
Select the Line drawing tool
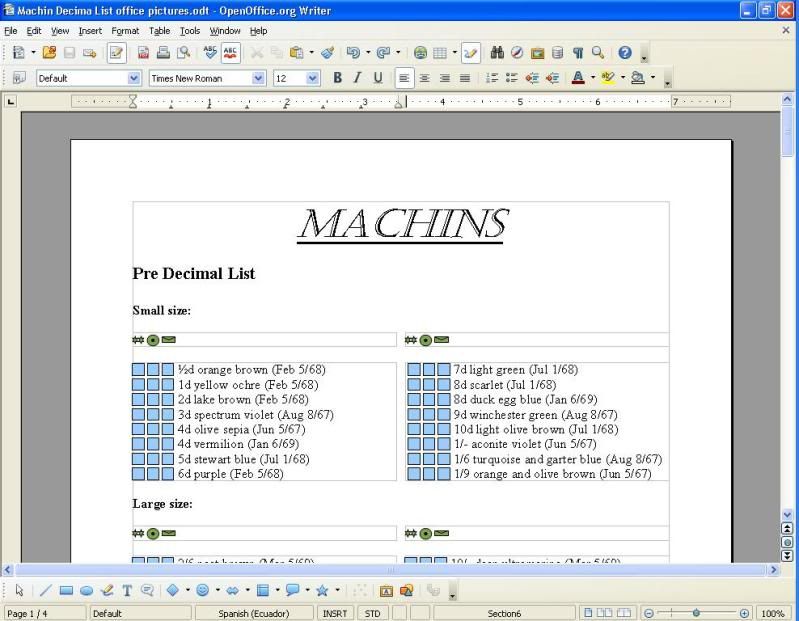point(45,590)
